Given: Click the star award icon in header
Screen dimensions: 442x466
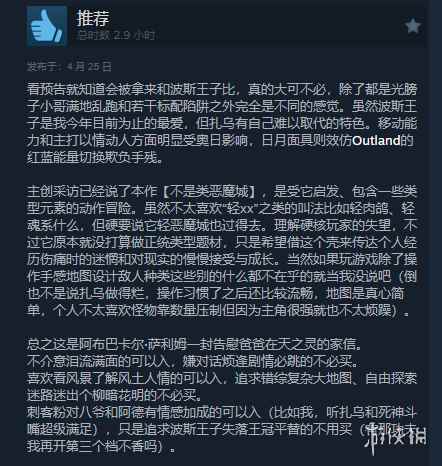Looking at the screenshot, I should pos(413,26).
